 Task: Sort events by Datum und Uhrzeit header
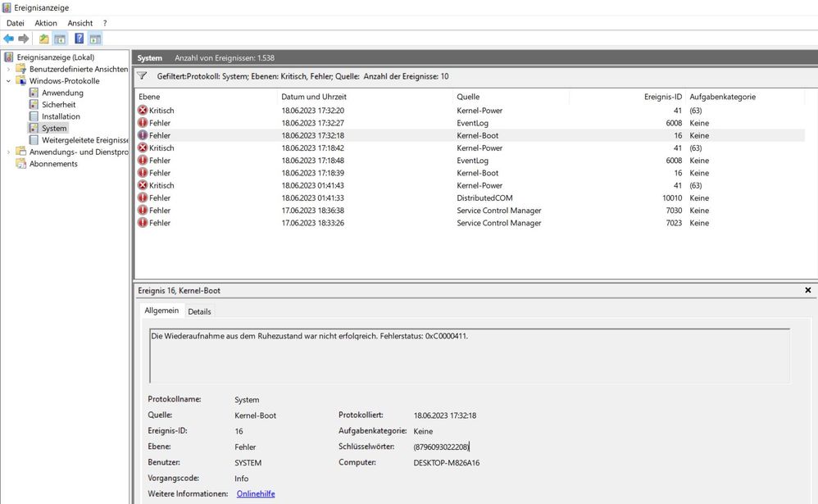(316, 97)
